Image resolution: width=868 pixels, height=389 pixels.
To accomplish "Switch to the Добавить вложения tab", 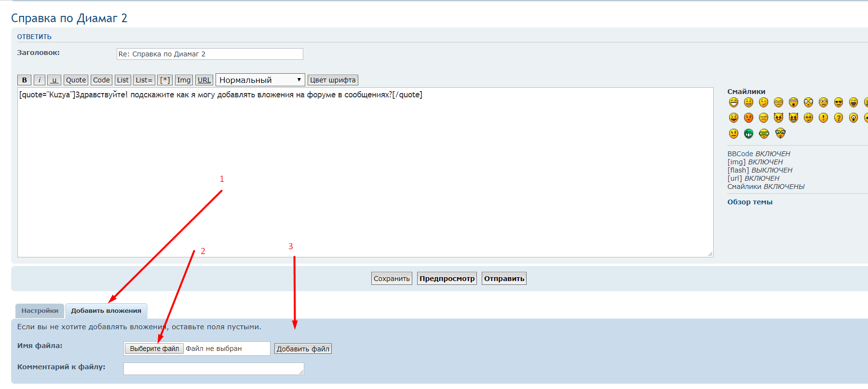I will pos(106,311).
